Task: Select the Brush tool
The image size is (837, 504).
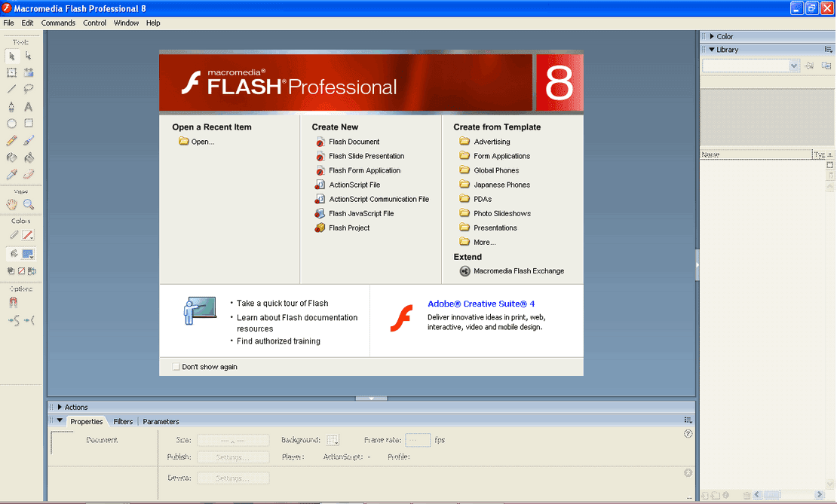Action: tap(29, 140)
